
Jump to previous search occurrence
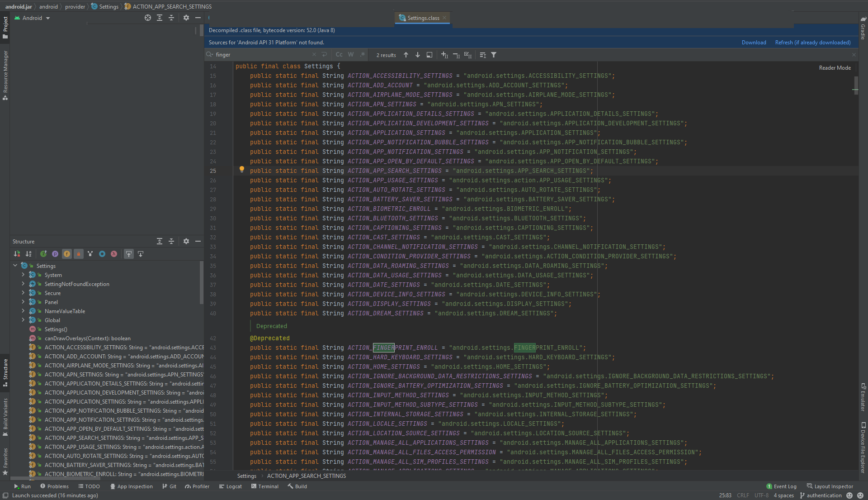[406, 55]
